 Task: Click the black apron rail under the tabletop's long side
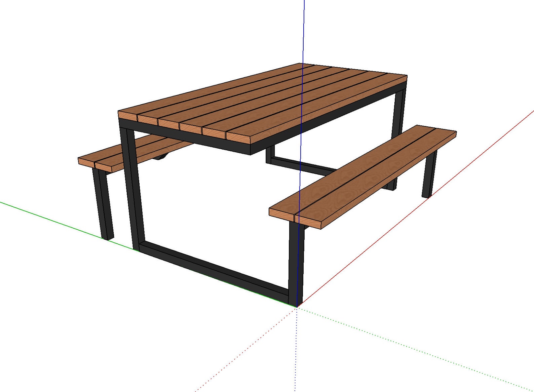(x=328, y=118)
